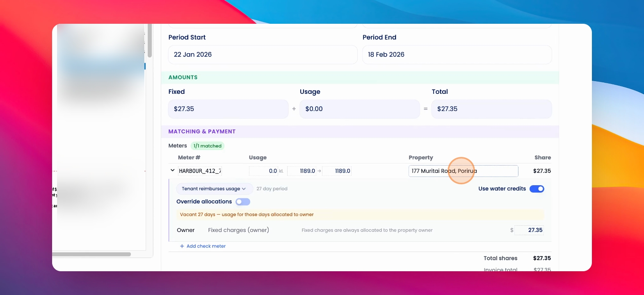Collapse the HARBOUR_412 meter row chevron
The width and height of the screenshot is (644, 295).
[172, 170]
